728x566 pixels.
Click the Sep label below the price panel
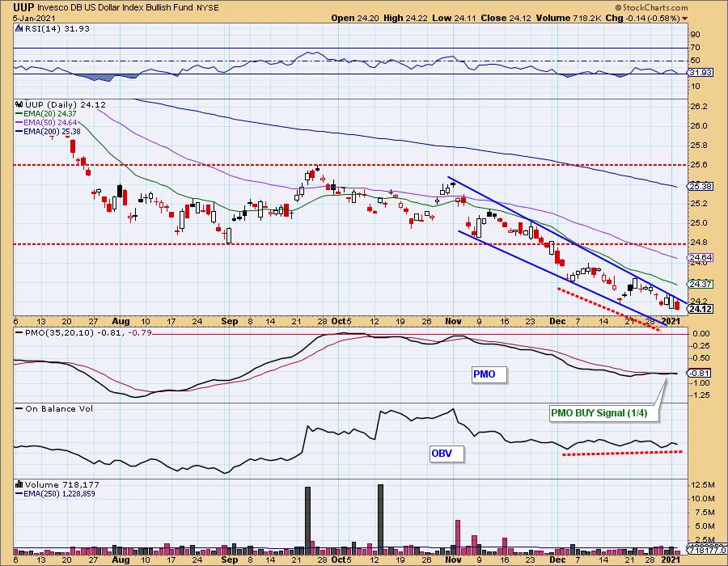230,321
